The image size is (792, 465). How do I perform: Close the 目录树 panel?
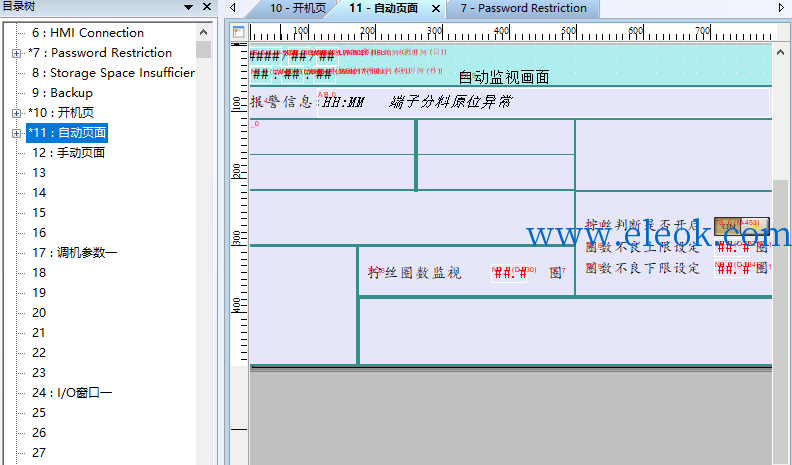(x=207, y=7)
